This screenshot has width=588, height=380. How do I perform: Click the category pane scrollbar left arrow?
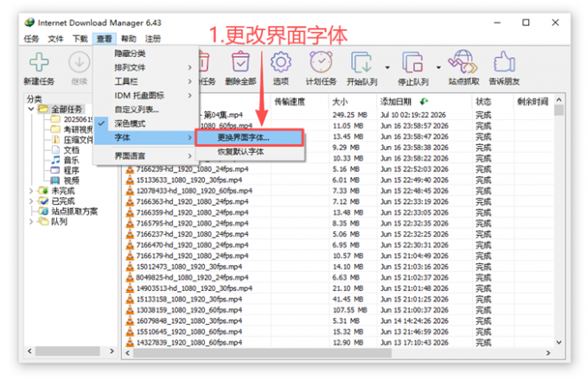[29, 351]
